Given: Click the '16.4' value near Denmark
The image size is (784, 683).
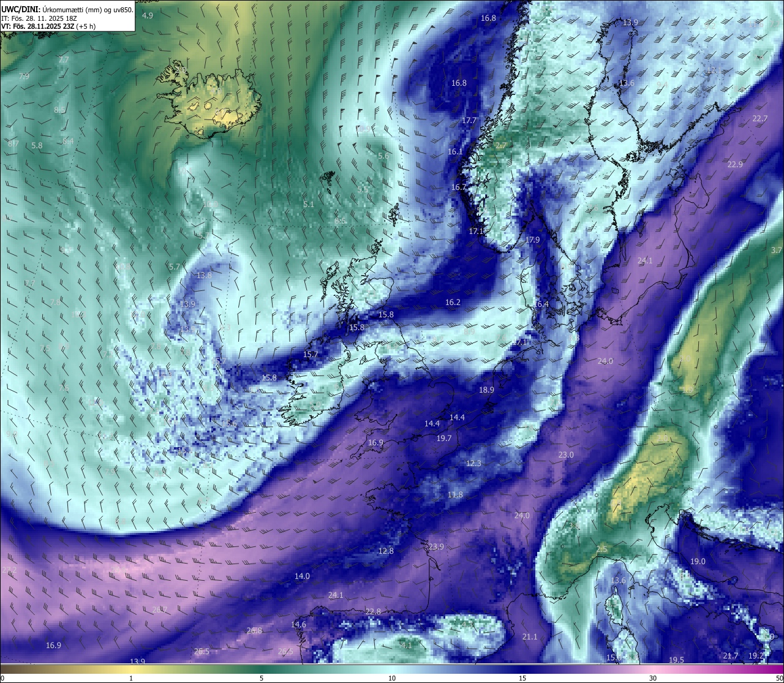Looking at the screenshot, I should pyautogui.click(x=541, y=304).
